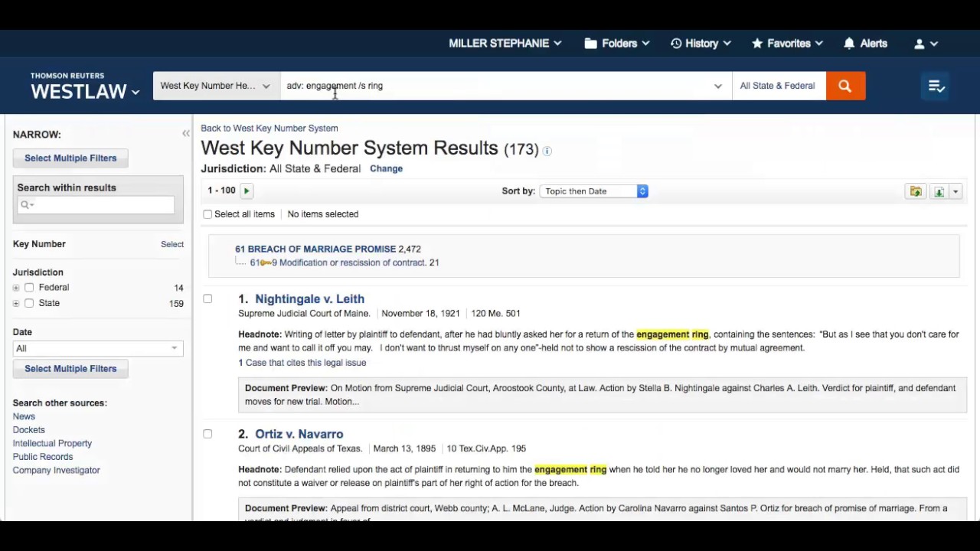Open Nightingale v. Leith case
Screen dimensions: 980x551
[309, 299]
